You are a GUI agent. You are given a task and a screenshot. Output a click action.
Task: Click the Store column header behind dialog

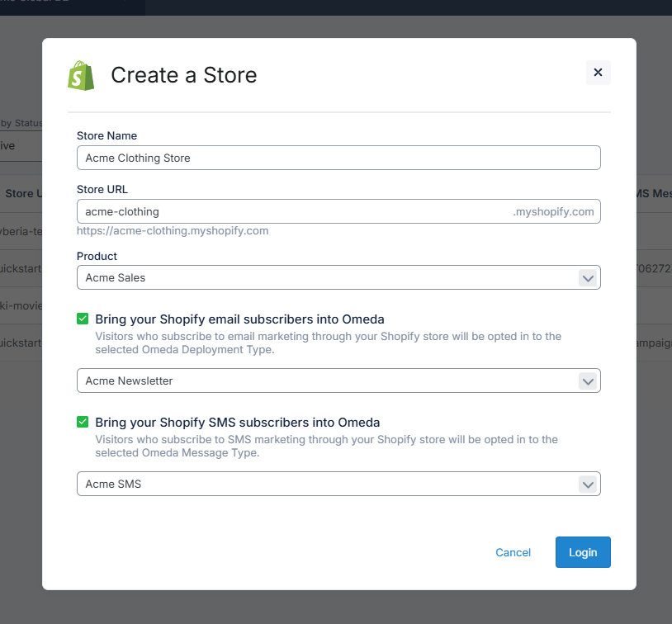click(x=20, y=194)
